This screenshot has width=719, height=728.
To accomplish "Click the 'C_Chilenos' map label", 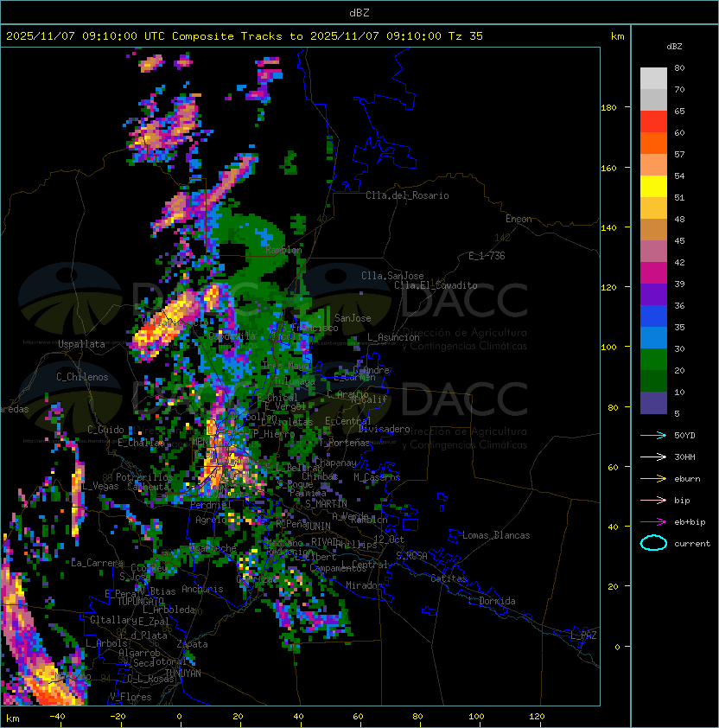I will click(82, 377).
